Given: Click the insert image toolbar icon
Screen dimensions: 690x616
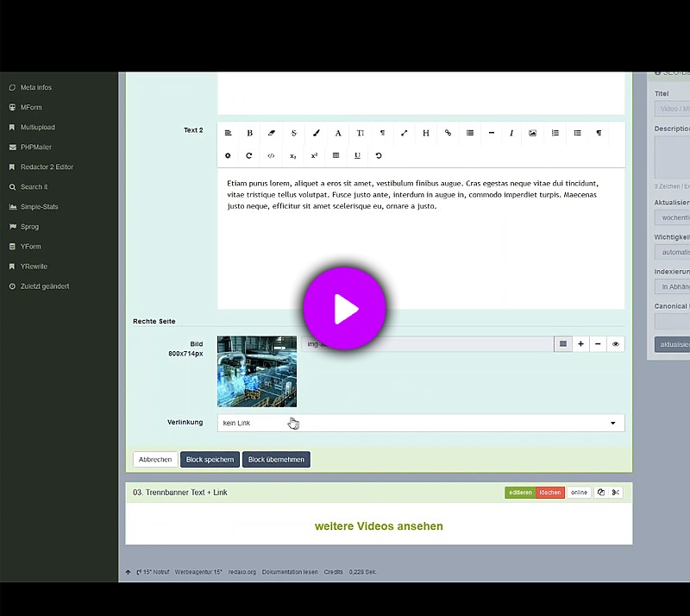Looking at the screenshot, I should point(533,134).
